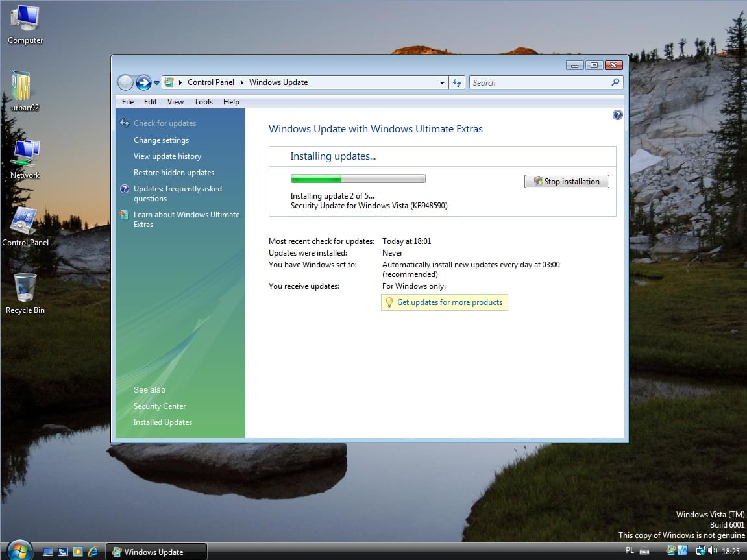Open View update history

(x=167, y=156)
